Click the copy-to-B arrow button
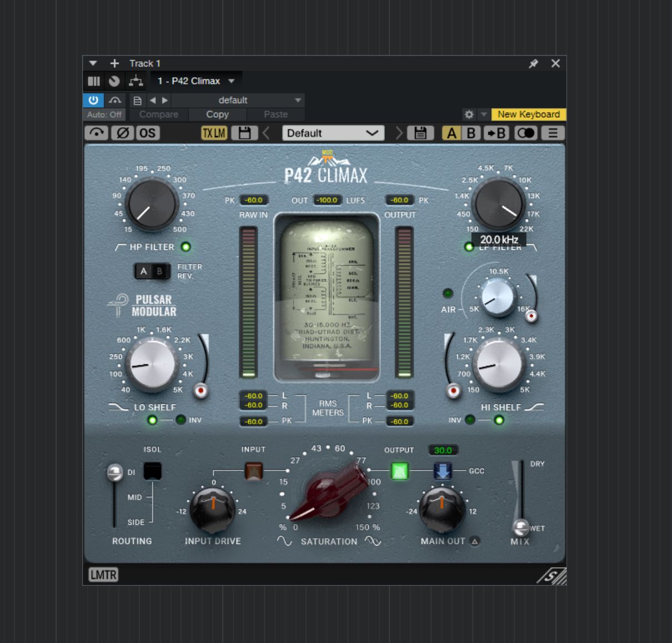This screenshot has height=643, width=672. pyautogui.click(x=496, y=133)
